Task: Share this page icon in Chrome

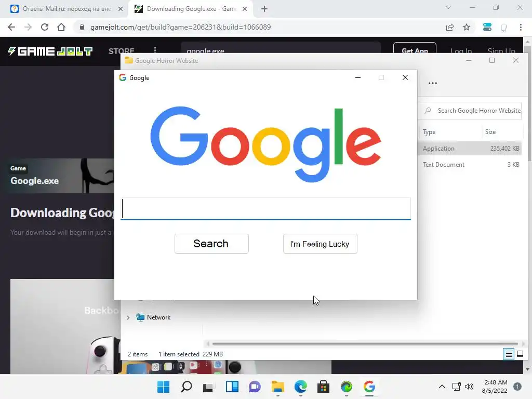Action: click(x=450, y=27)
